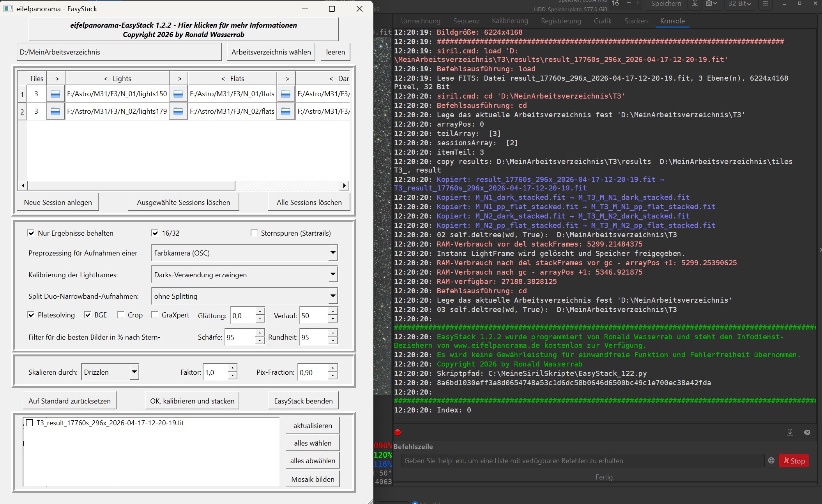This screenshot has width=822, height=504.
Task: Expand the Darks-Verwendung erzwingen combo box
Action: (x=244, y=275)
